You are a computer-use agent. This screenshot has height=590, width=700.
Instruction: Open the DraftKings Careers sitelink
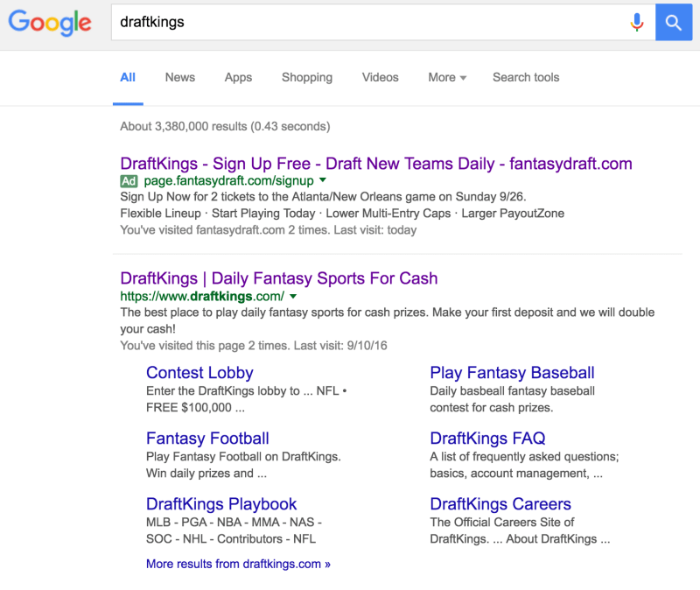click(500, 504)
